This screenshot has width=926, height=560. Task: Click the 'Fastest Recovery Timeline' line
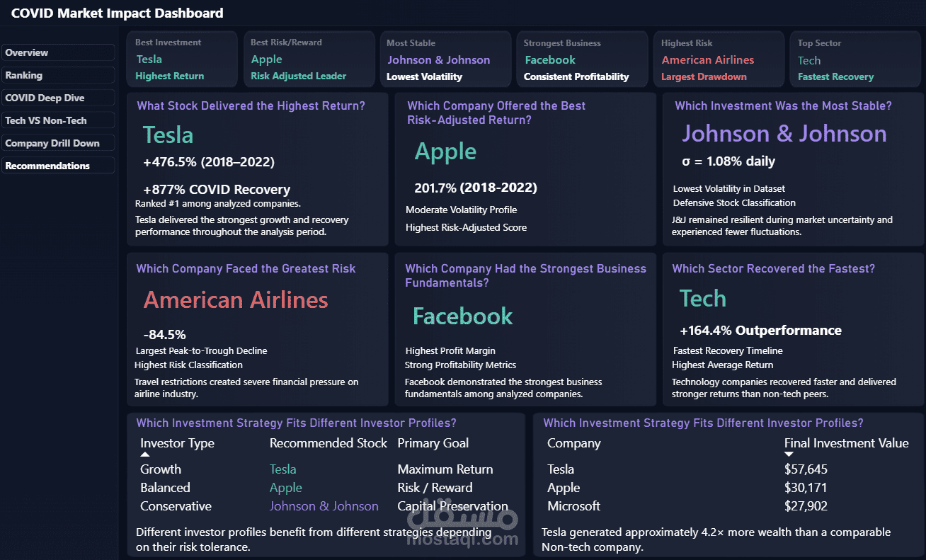[x=728, y=351]
